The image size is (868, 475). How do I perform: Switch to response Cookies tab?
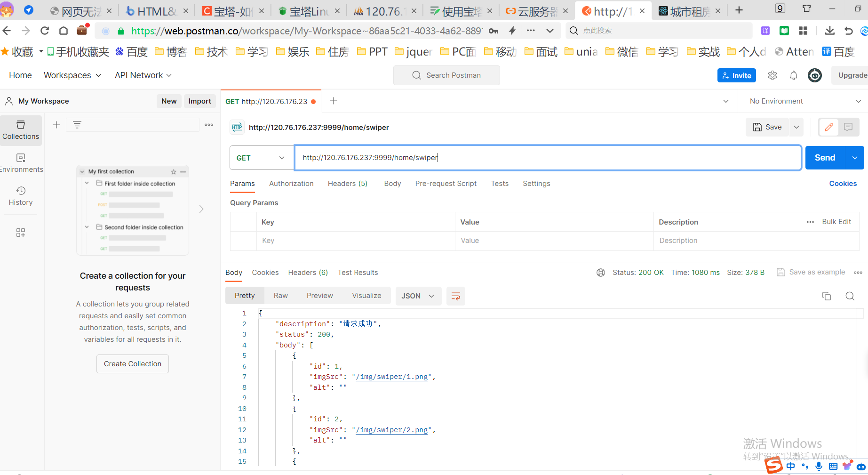(265, 273)
